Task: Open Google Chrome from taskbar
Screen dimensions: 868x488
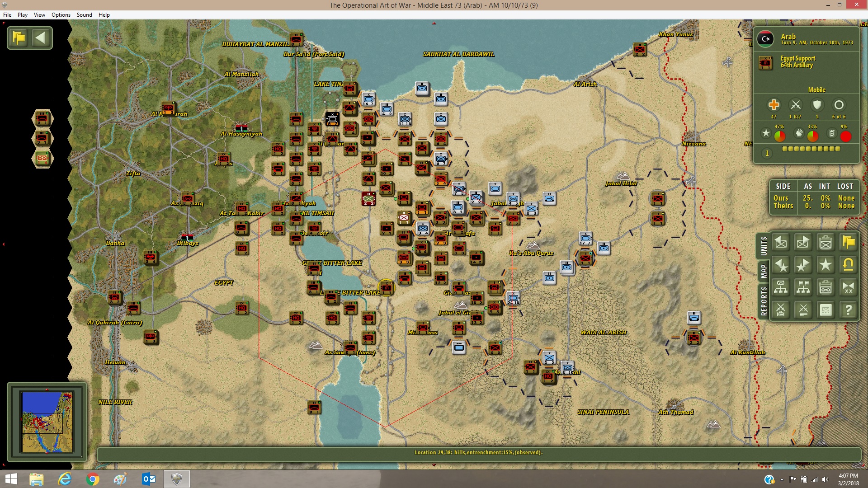Action: point(92,479)
